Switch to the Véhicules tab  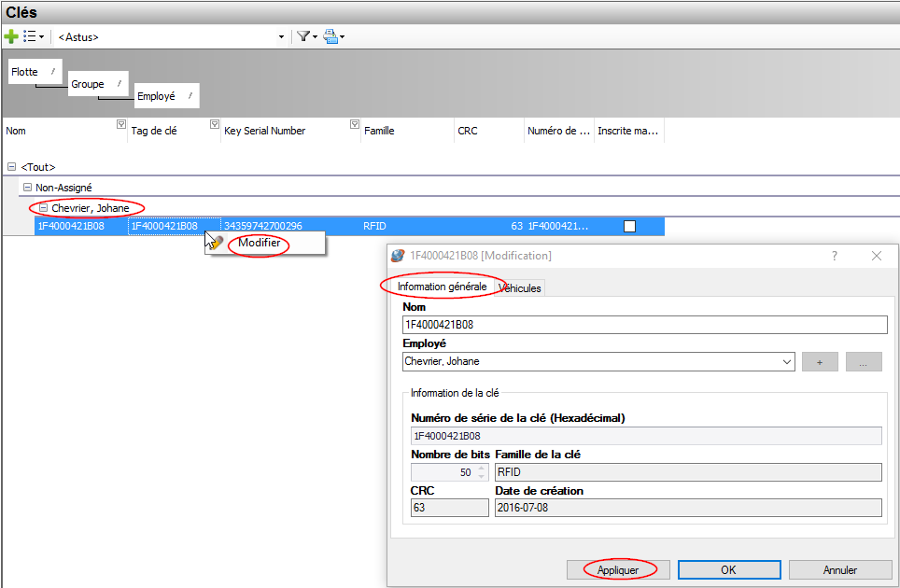point(521,288)
